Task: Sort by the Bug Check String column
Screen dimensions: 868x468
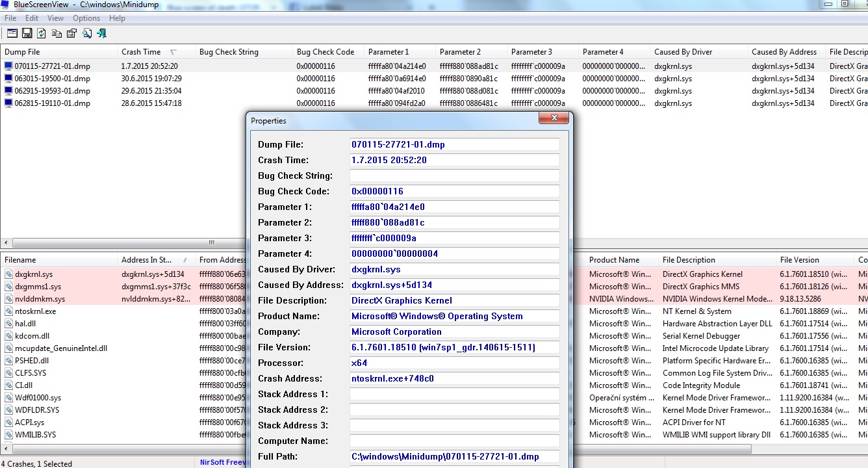Action: 244,52
